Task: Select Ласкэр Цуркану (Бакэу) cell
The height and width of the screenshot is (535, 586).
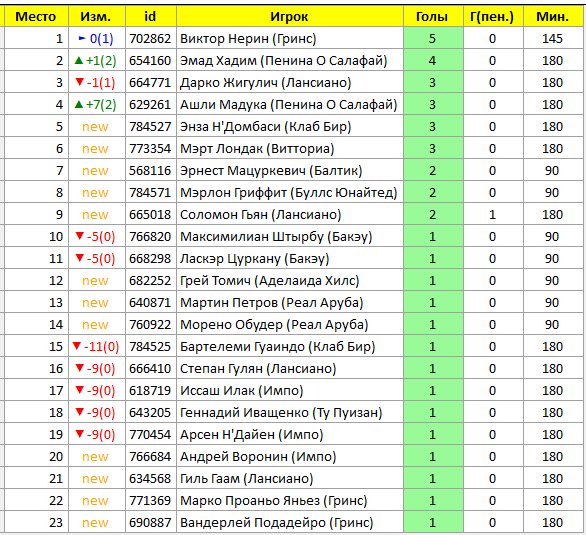Action: pos(290,259)
